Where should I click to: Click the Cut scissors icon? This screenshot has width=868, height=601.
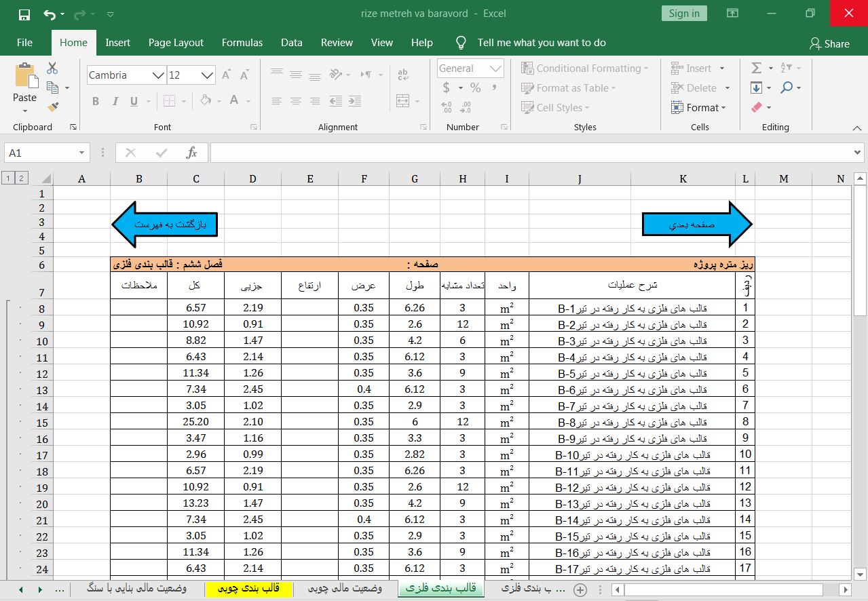[52, 69]
